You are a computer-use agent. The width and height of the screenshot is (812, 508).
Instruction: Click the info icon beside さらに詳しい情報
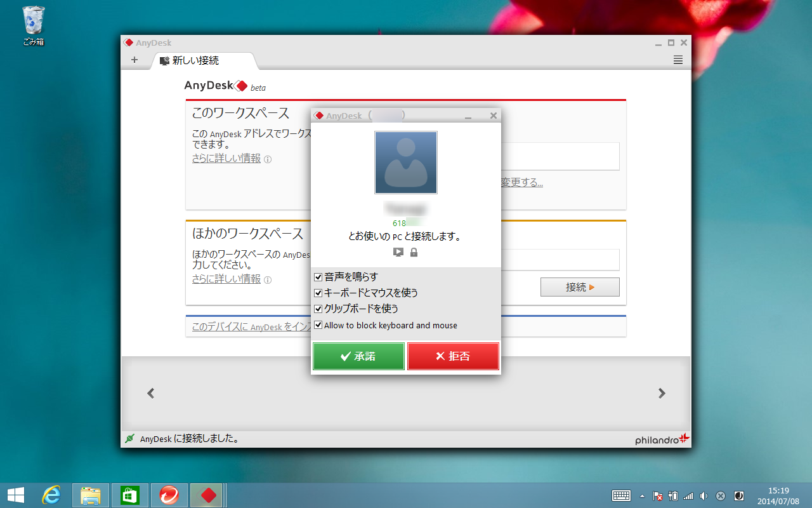pyautogui.click(x=268, y=159)
